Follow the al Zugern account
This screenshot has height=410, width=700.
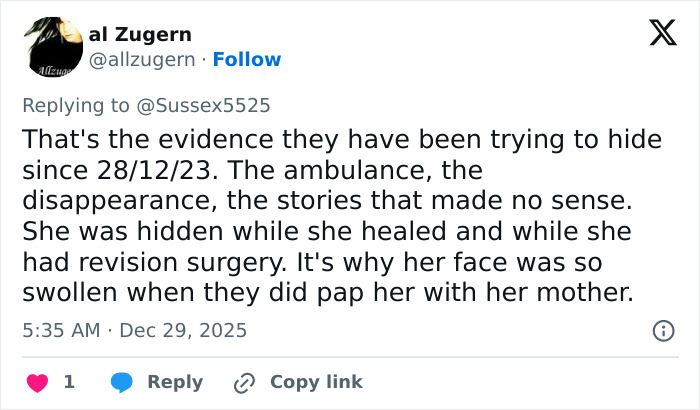(x=247, y=60)
